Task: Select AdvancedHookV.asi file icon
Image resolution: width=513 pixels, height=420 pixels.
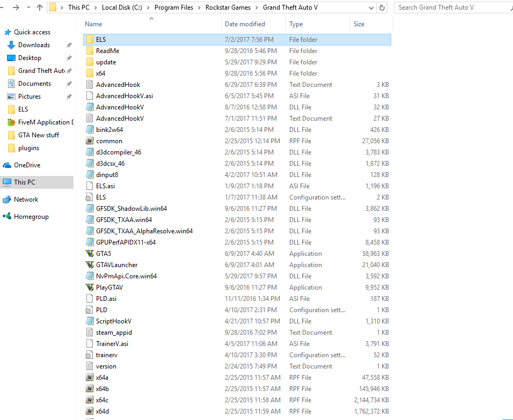Action: [90, 96]
